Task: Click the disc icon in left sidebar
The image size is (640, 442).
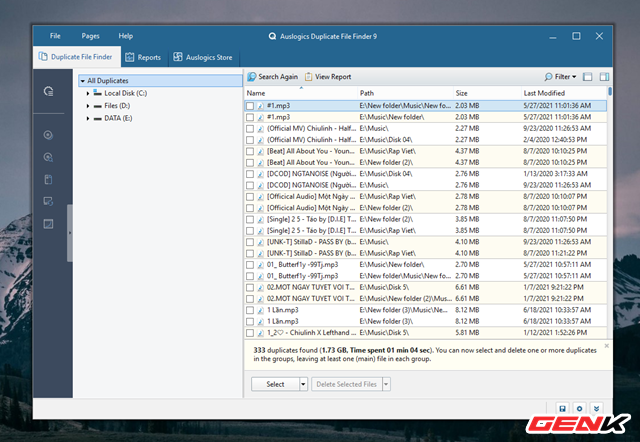Action: pos(48,135)
